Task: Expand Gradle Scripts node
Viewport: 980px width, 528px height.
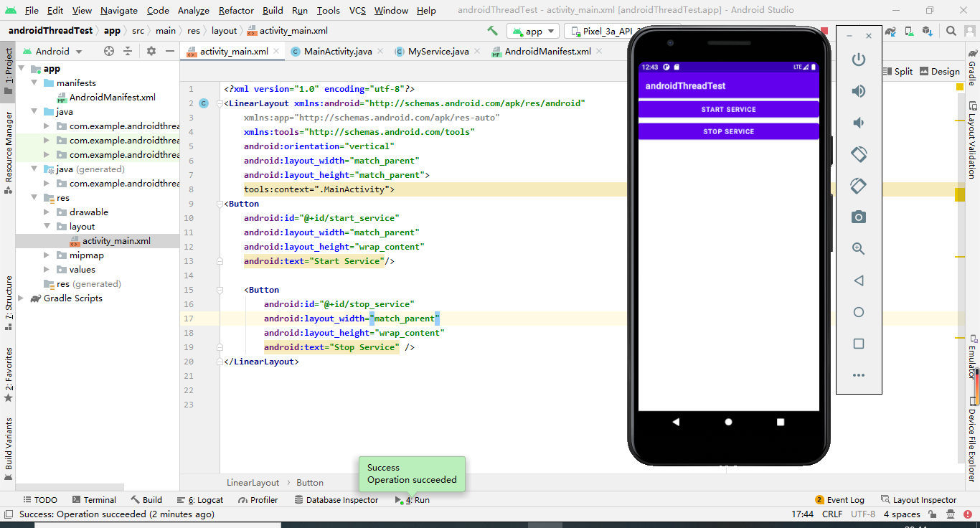Action: (22, 298)
